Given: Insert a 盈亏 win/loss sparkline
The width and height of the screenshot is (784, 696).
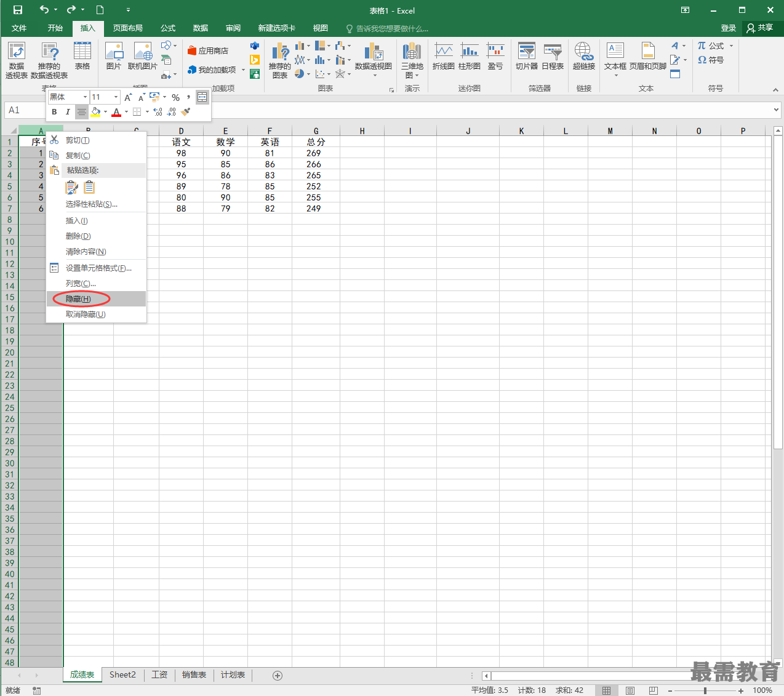Looking at the screenshot, I should (495, 56).
